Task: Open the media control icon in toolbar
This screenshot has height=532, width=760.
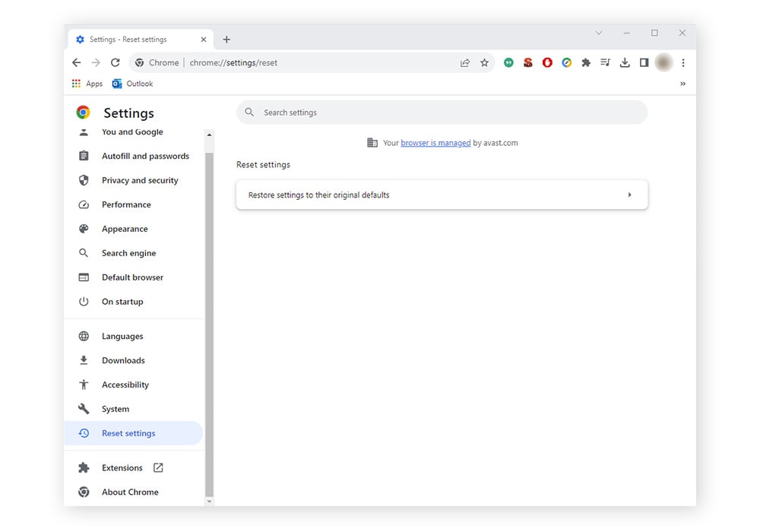Action: click(x=605, y=63)
